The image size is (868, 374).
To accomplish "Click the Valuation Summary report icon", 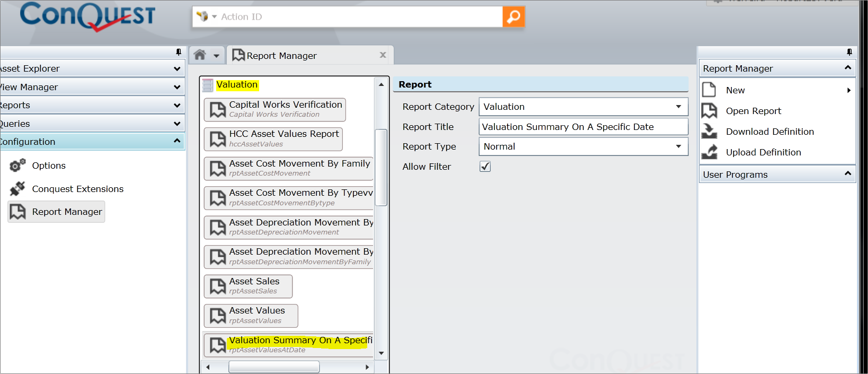I will (218, 345).
